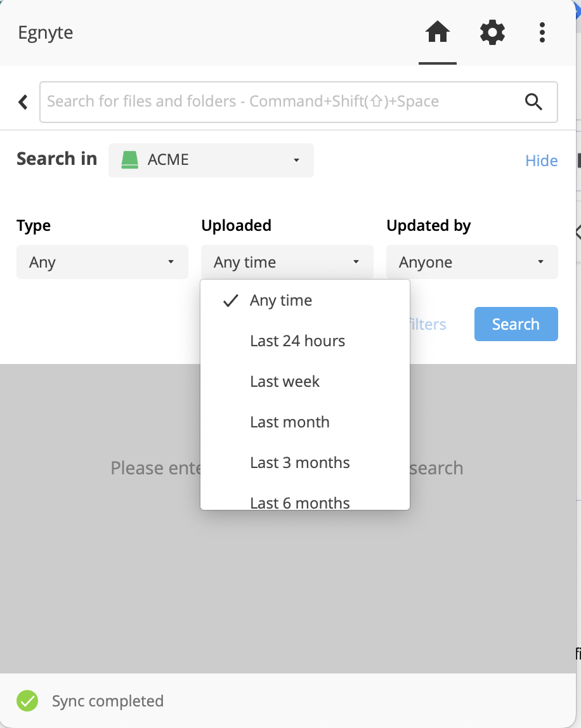Screen dimensions: 581x728
Task: Click the magnifying glass search icon
Action: (x=533, y=101)
